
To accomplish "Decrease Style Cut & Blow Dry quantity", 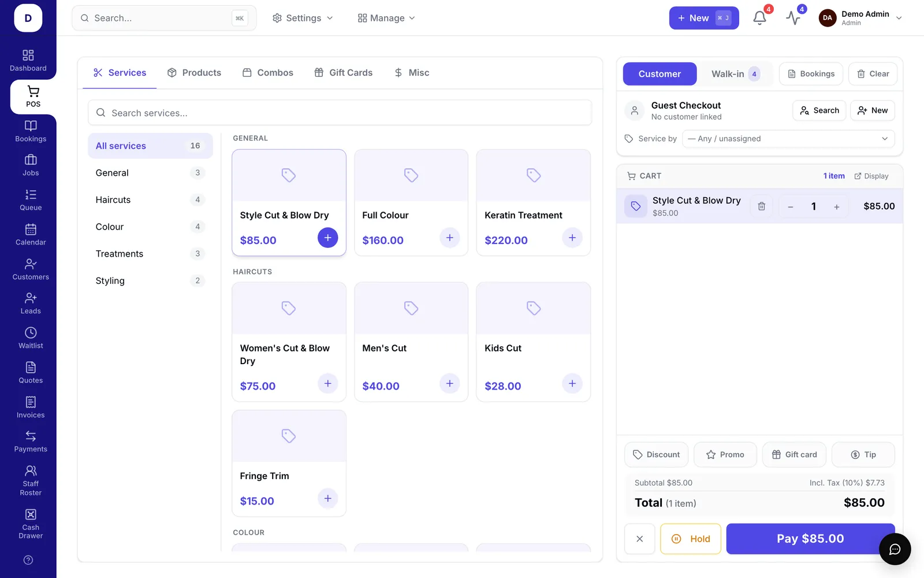I will tap(791, 207).
